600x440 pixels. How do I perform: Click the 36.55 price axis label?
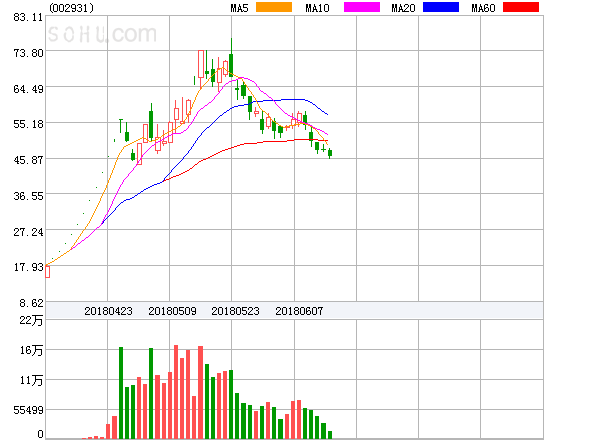[x=28, y=196]
